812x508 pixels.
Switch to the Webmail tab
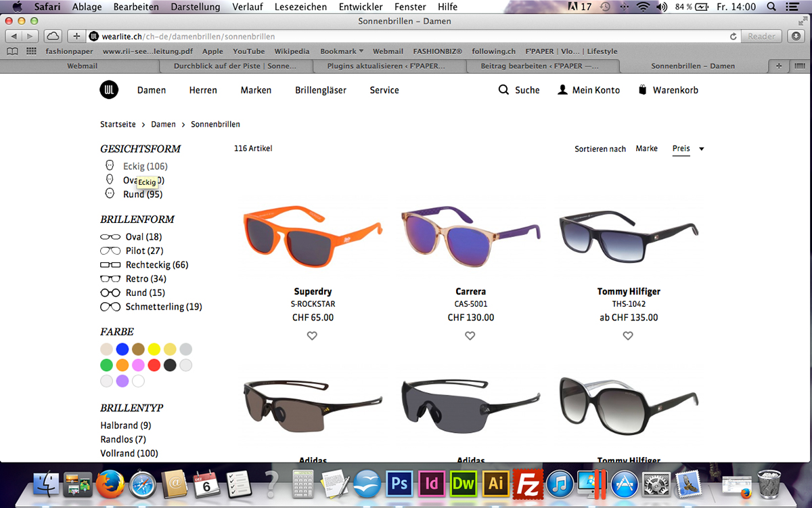click(x=82, y=66)
